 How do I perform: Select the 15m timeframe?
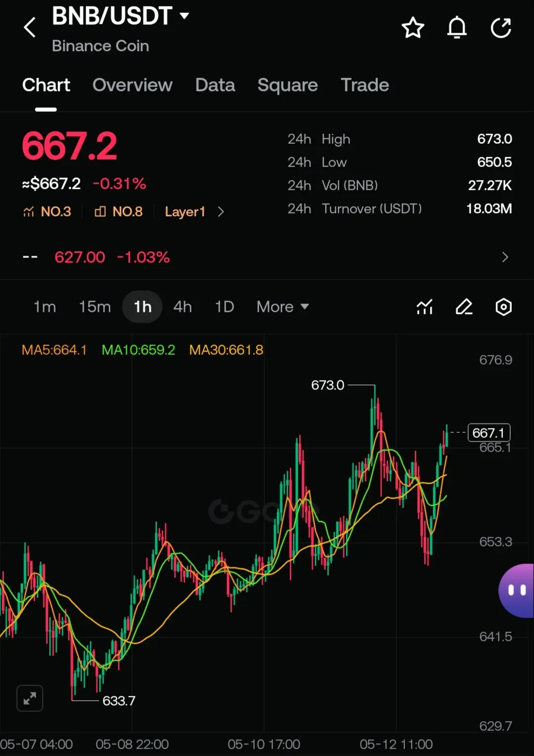pyautogui.click(x=95, y=307)
